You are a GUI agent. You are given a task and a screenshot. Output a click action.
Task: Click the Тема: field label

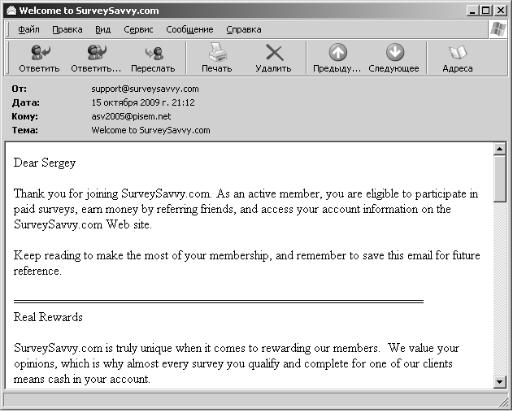(25, 130)
